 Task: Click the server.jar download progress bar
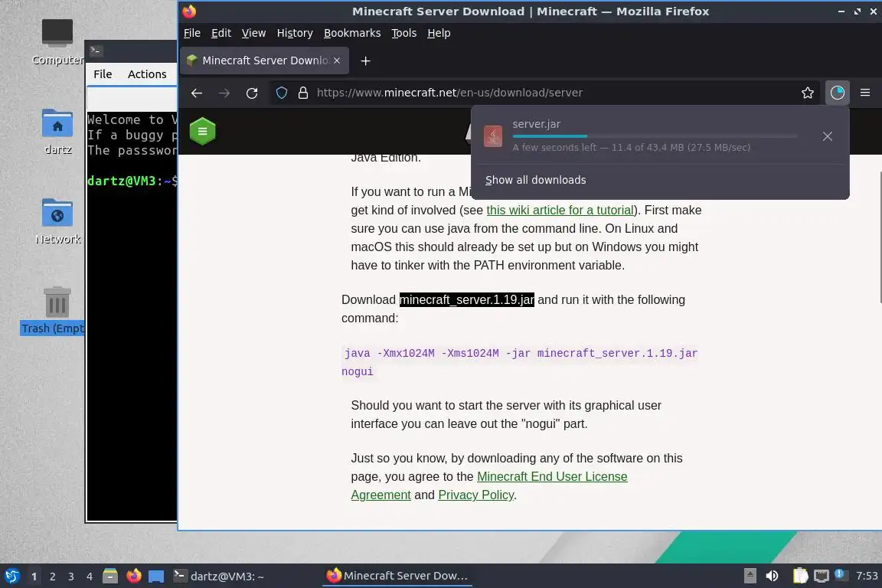[655, 136]
